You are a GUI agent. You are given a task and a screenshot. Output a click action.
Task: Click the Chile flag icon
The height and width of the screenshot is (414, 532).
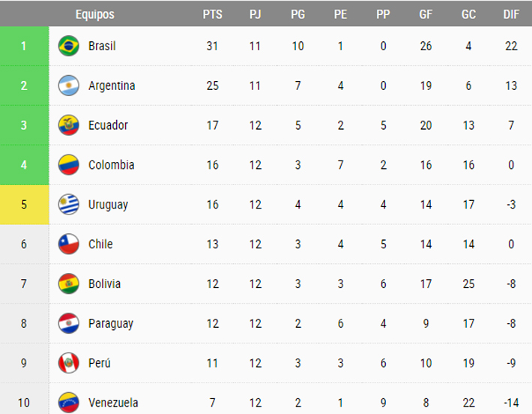click(x=68, y=244)
